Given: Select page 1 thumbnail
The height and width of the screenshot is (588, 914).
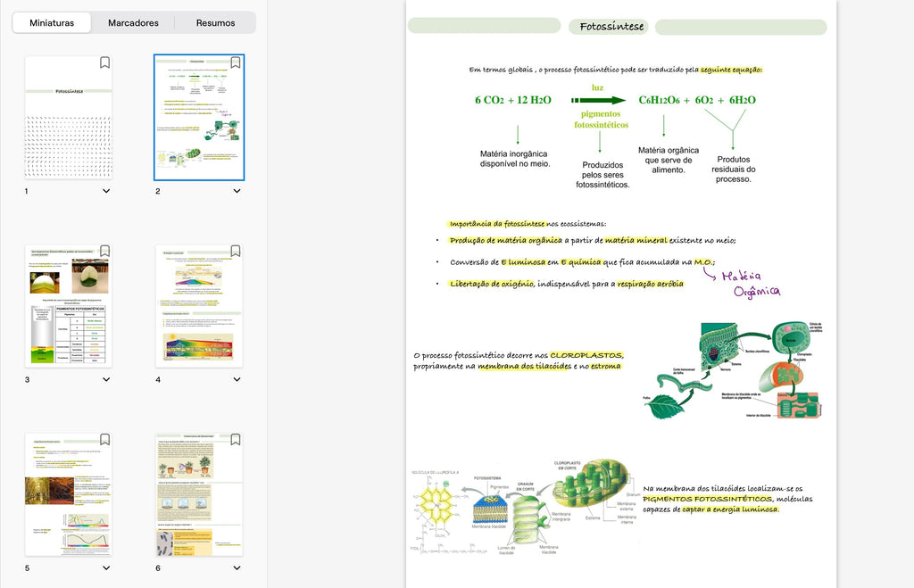Looking at the screenshot, I should tap(68, 117).
